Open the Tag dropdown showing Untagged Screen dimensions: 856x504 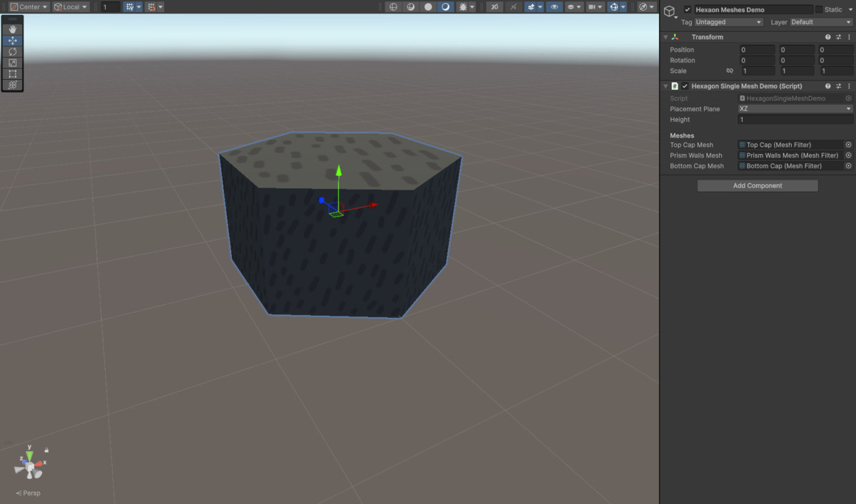(728, 22)
